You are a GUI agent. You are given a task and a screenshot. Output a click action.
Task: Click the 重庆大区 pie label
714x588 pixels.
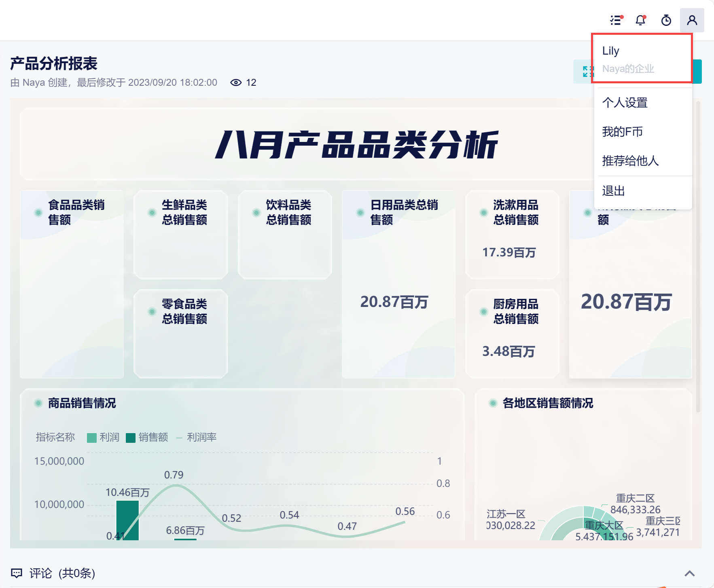(604, 525)
